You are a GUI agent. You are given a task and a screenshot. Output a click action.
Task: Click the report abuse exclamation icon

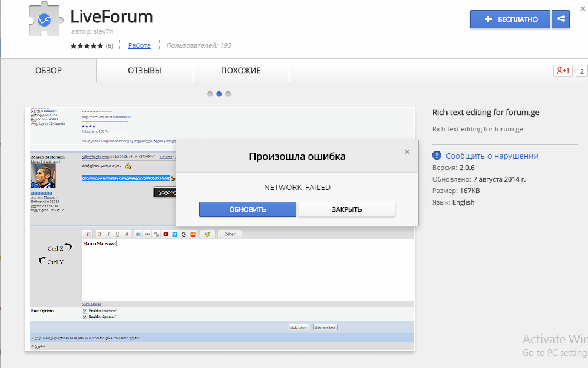[437, 156]
